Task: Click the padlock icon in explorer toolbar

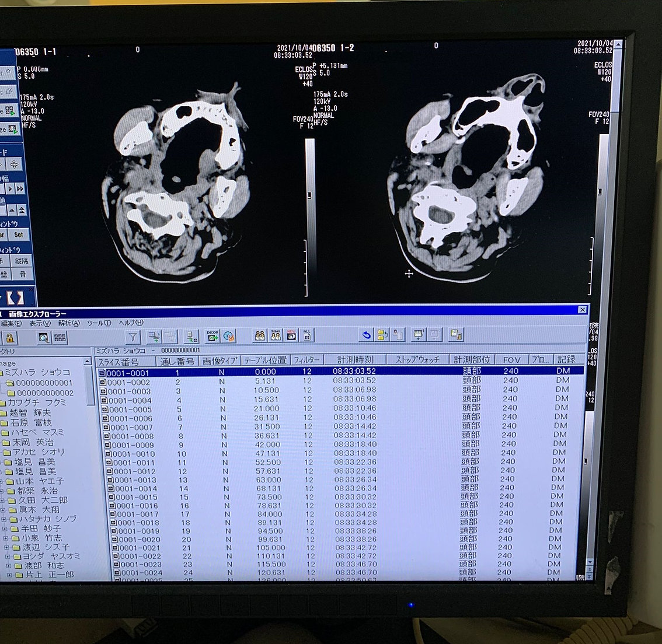Action: click(10, 338)
